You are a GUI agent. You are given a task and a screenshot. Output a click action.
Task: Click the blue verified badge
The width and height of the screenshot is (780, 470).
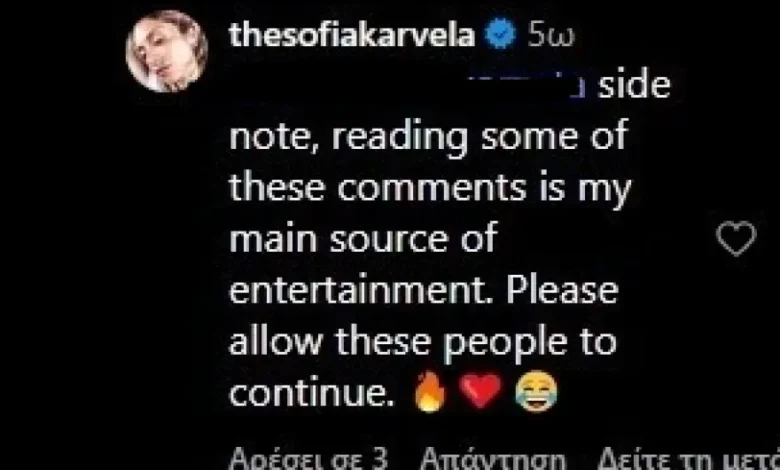500,34
